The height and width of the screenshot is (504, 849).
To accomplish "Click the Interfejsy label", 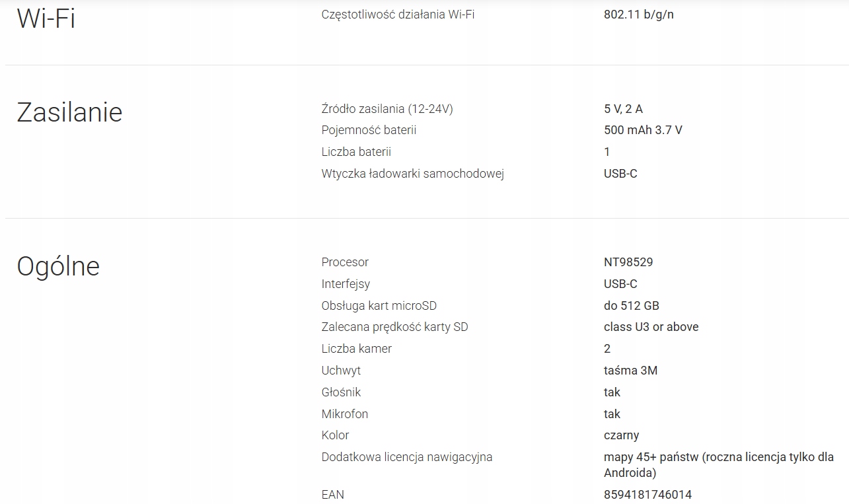I will click(346, 284).
